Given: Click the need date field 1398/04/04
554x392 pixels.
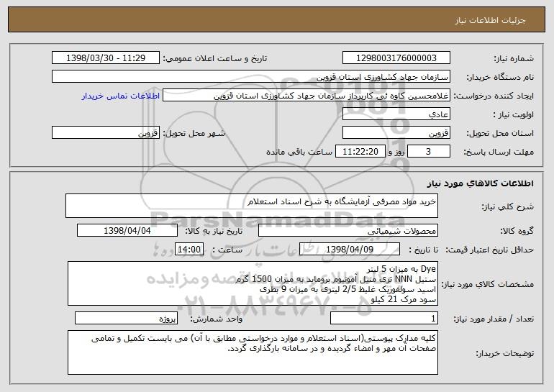Looking at the screenshot, I should 127,231.
